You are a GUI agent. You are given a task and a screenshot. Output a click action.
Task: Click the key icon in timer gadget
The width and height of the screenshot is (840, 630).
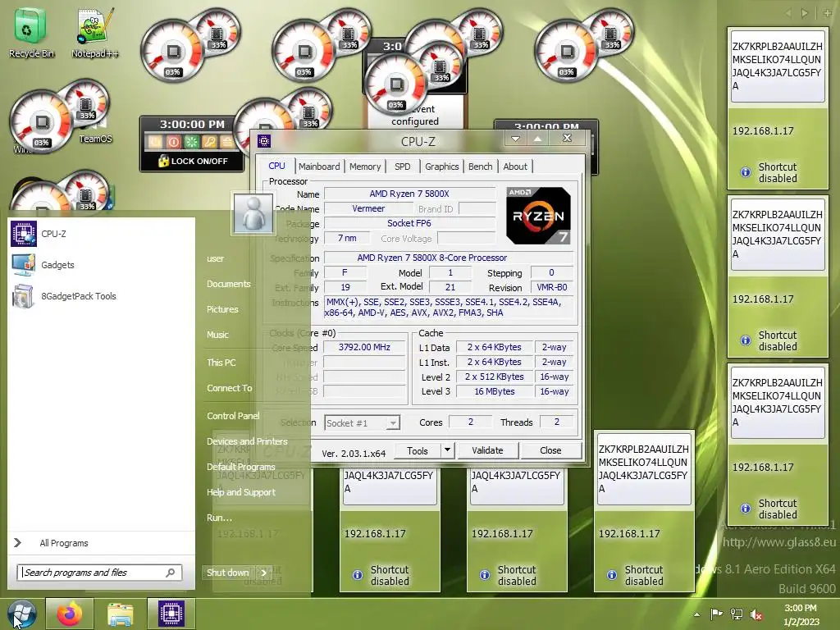(209, 142)
